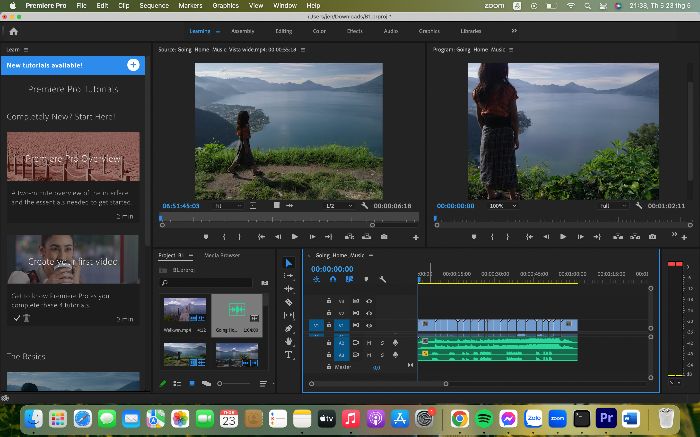
Task: Click Insert button in Source monitor
Action: pyautogui.click(x=350, y=237)
